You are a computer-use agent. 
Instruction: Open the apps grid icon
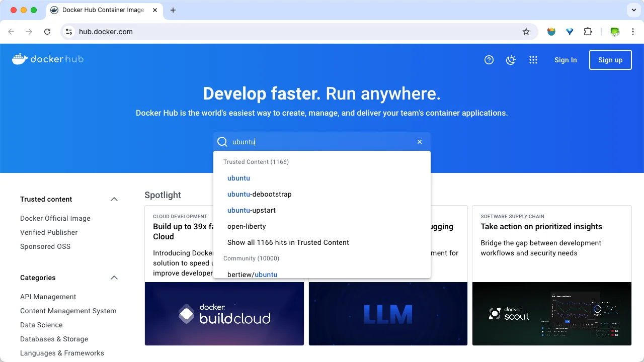[533, 60]
